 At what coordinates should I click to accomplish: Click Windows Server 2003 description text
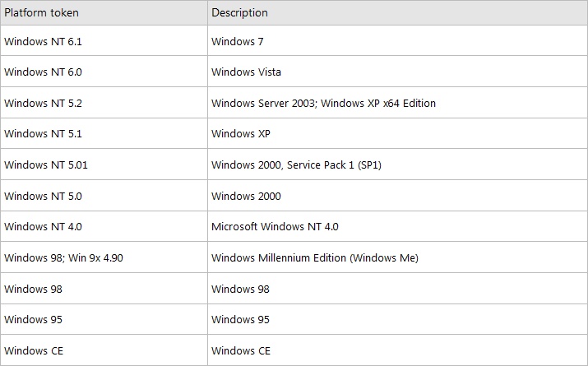click(x=323, y=103)
